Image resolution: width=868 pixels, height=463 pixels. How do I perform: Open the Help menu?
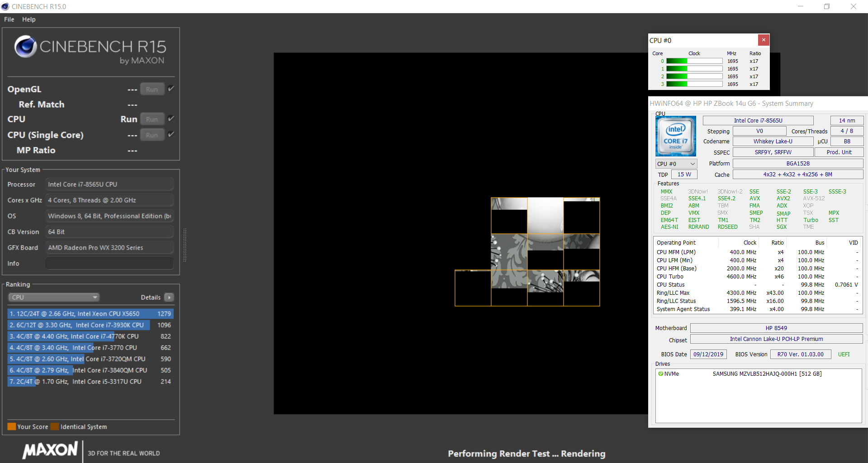28,19
